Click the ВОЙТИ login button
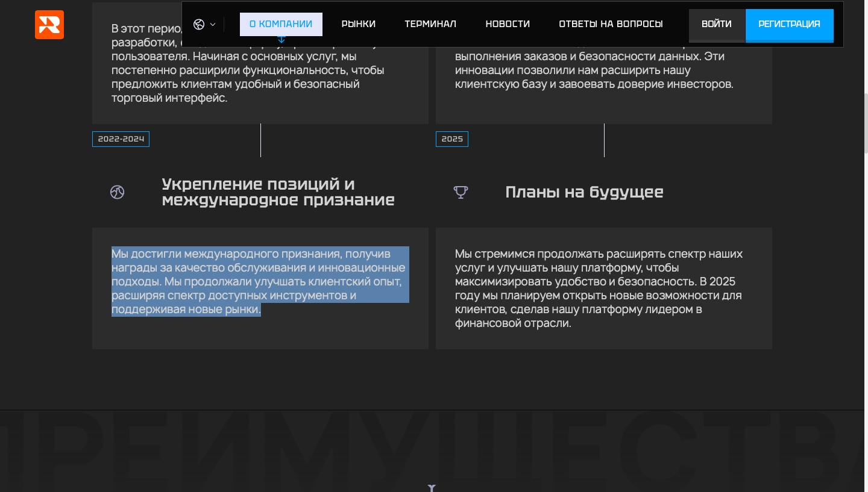The image size is (868, 492). pyautogui.click(x=717, y=25)
